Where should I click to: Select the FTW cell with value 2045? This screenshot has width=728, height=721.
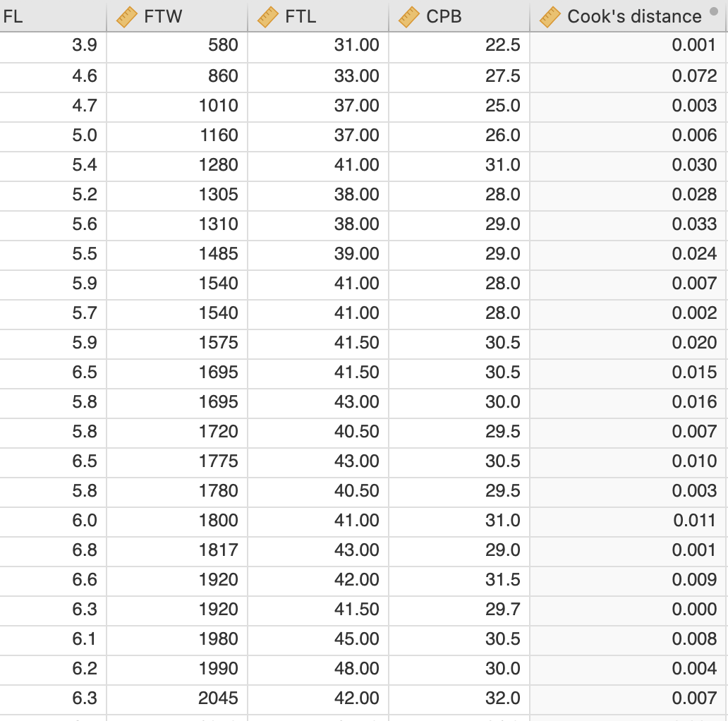point(177,698)
